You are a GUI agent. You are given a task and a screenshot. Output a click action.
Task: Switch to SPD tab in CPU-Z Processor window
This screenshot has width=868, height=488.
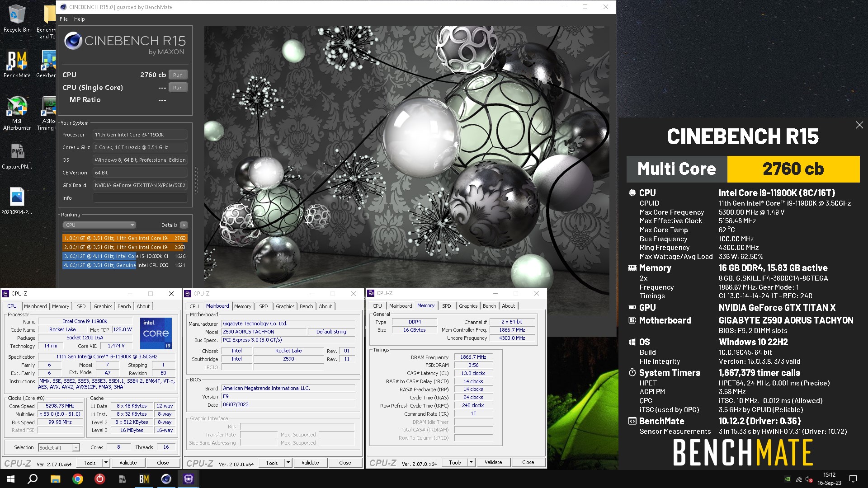click(x=81, y=306)
